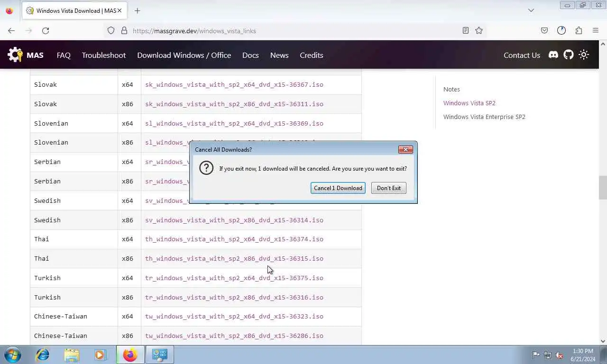607x364 pixels.
Task: Click the scrollbar down arrow
Action: click(x=603, y=341)
